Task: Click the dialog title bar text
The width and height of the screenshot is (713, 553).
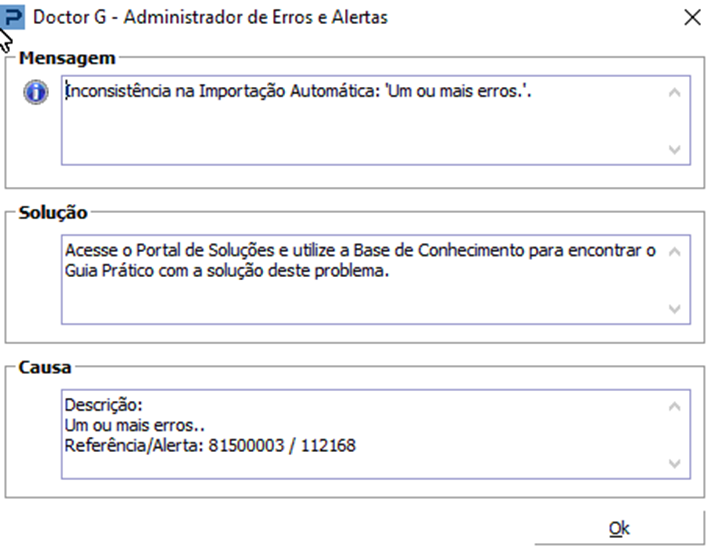Action: pyautogui.click(x=211, y=17)
